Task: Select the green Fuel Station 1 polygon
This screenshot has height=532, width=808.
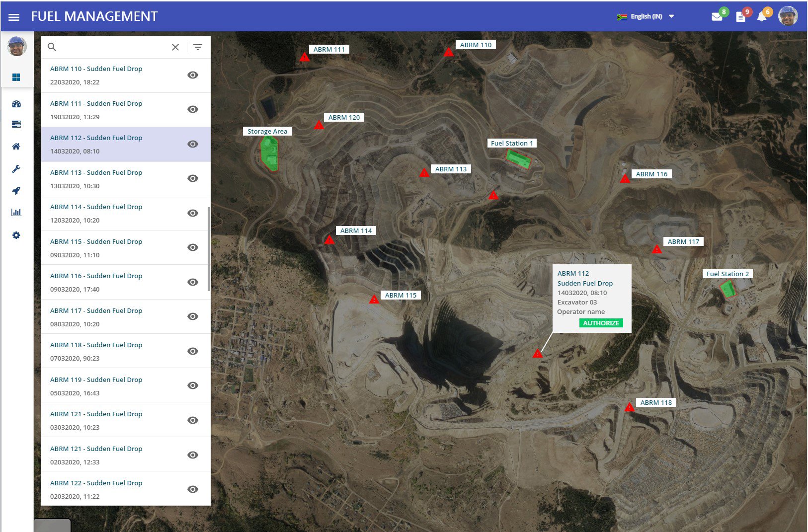Action: [x=518, y=159]
